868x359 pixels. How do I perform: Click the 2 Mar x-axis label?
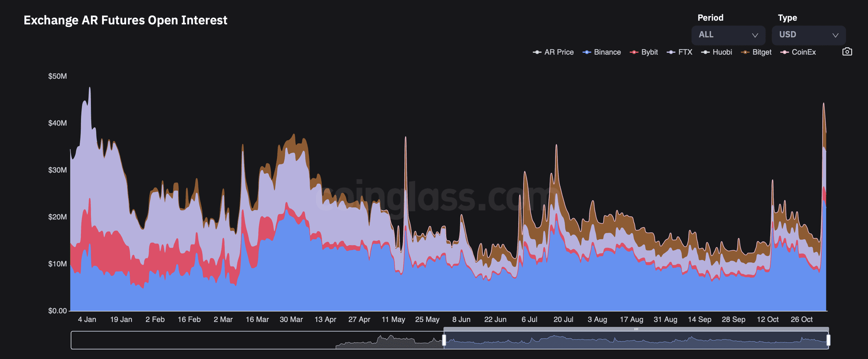(x=223, y=319)
